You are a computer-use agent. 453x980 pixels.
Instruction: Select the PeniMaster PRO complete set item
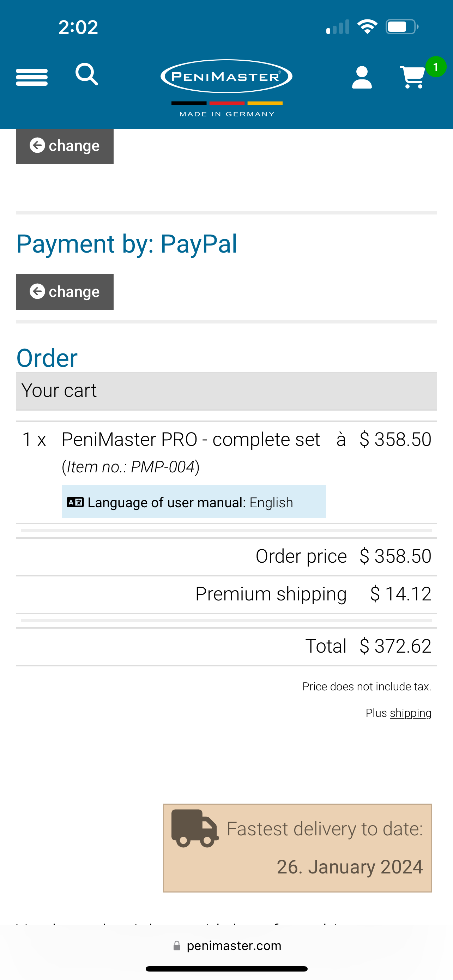(x=191, y=440)
